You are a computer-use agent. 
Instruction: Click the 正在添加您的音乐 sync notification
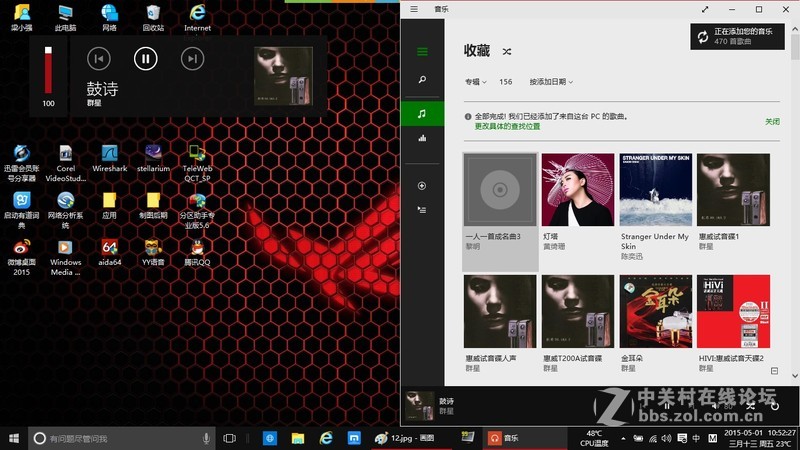737,36
